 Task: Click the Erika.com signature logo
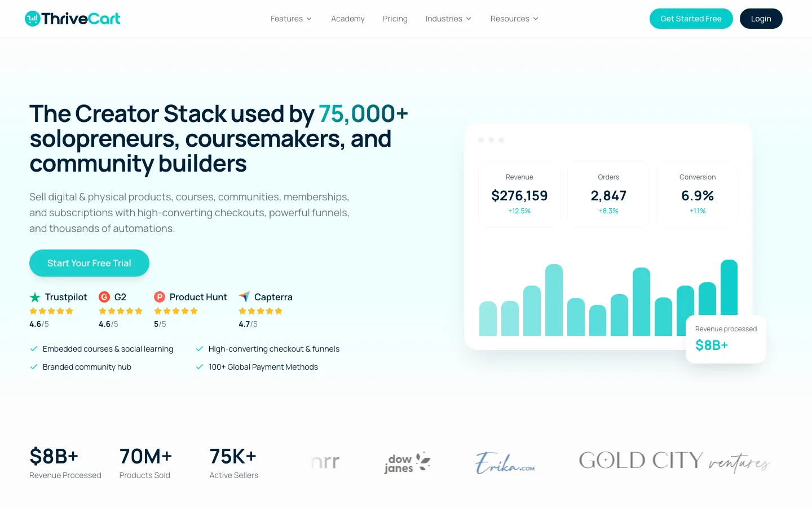[x=505, y=463]
